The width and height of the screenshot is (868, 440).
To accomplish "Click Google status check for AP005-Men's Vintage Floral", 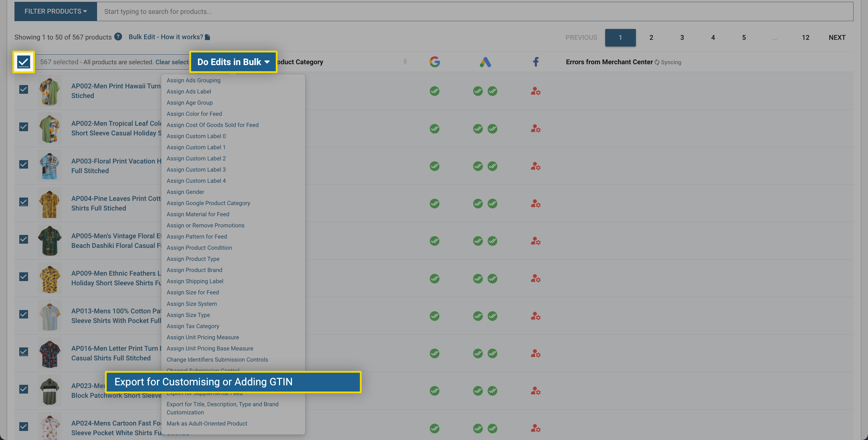I will coord(434,241).
